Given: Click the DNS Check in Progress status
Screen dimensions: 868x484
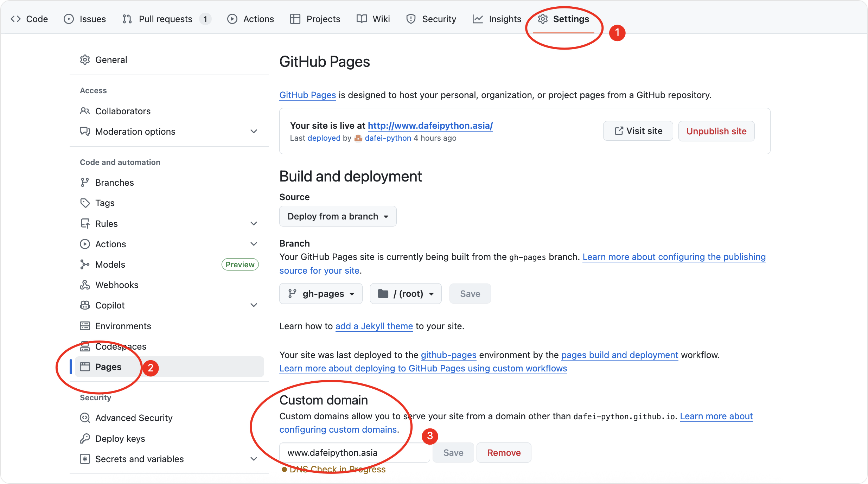Looking at the screenshot, I should tap(334, 469).
